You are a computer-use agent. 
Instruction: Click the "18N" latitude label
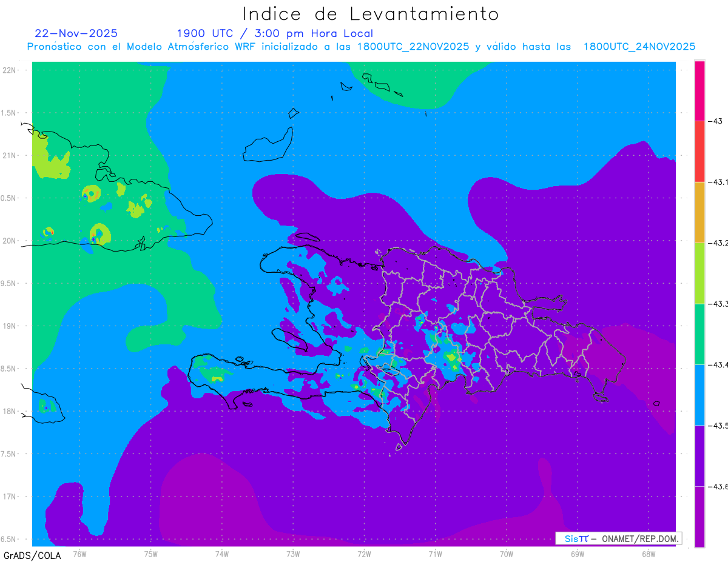[x=9, y=411]
